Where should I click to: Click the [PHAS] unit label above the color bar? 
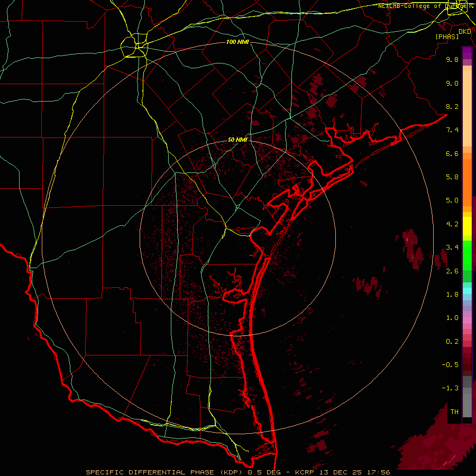(447, 36)
